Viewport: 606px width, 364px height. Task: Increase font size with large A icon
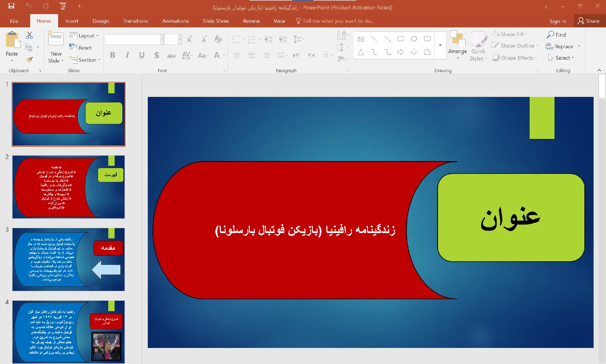click(x=189, y=39)
